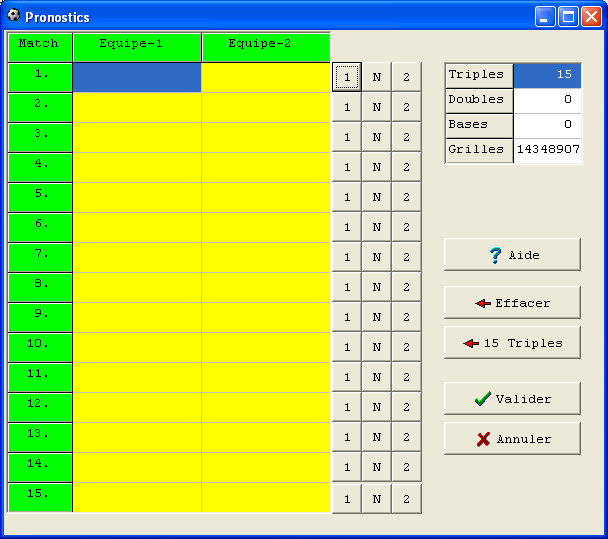
Task: Click the Equipe-2 cell of match 1
Action: point(266,77)
